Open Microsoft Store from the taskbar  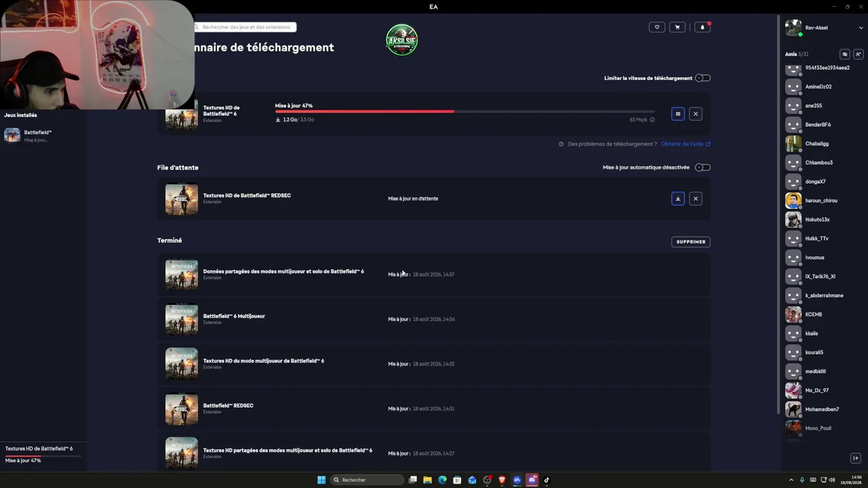(x=457, y=480)
